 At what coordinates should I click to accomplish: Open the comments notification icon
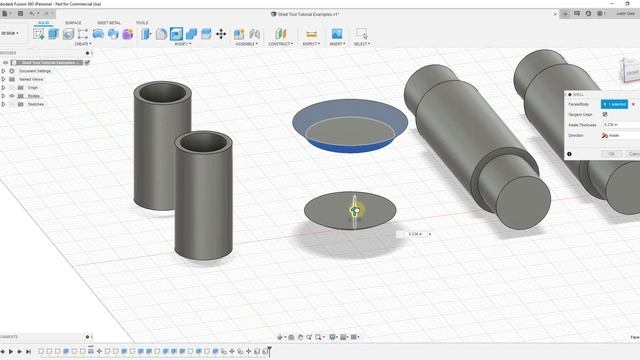[577, 13]
